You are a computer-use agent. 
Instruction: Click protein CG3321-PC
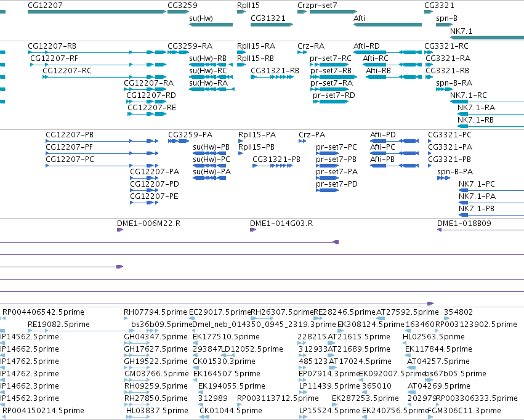449,135
